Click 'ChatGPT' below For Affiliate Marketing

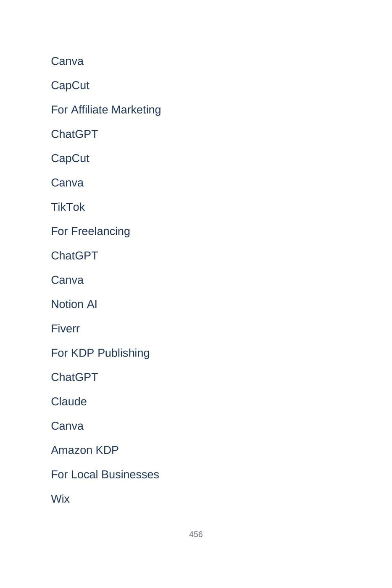pos(74,134)
